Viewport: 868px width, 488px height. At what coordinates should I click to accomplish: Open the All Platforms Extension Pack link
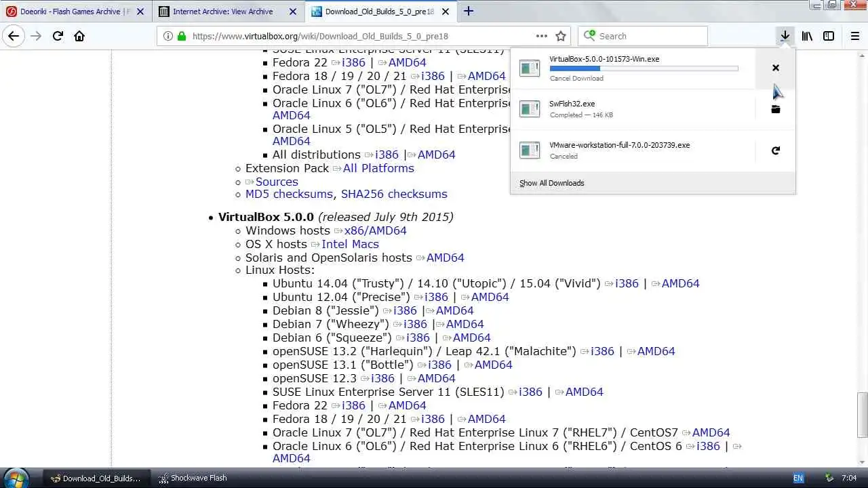pos(378,168)
